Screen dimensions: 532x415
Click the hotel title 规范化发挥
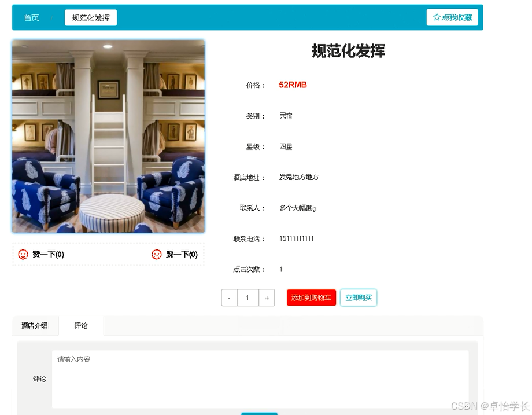[x=348, y=52]
